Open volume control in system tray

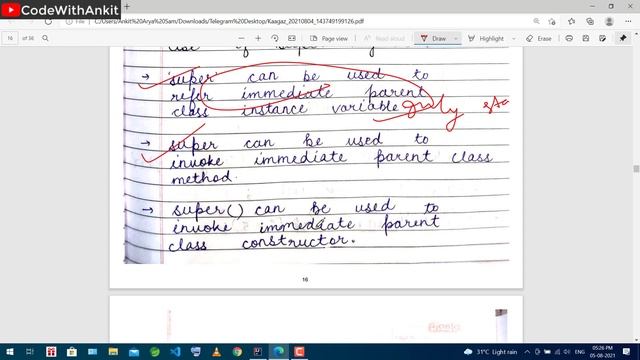click(567, 351)
